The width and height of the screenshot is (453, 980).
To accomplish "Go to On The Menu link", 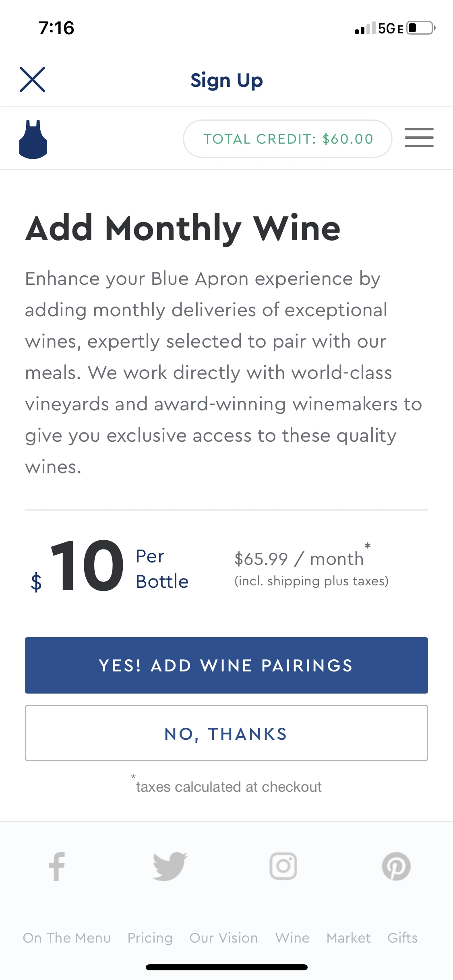I will click(x=67, y=938).
